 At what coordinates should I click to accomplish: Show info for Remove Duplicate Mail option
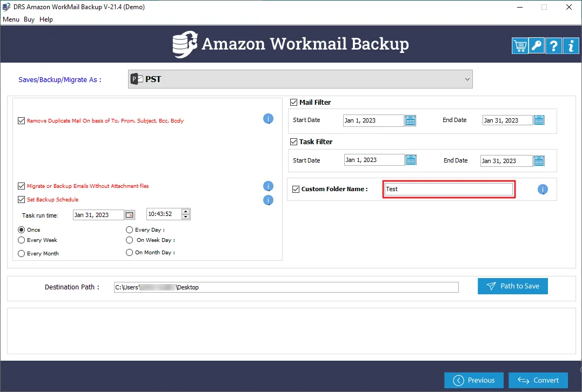point(268,119)
